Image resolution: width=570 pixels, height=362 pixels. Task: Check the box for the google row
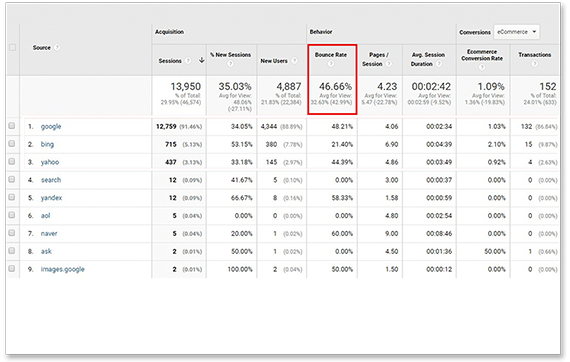[x=12, y=126]
